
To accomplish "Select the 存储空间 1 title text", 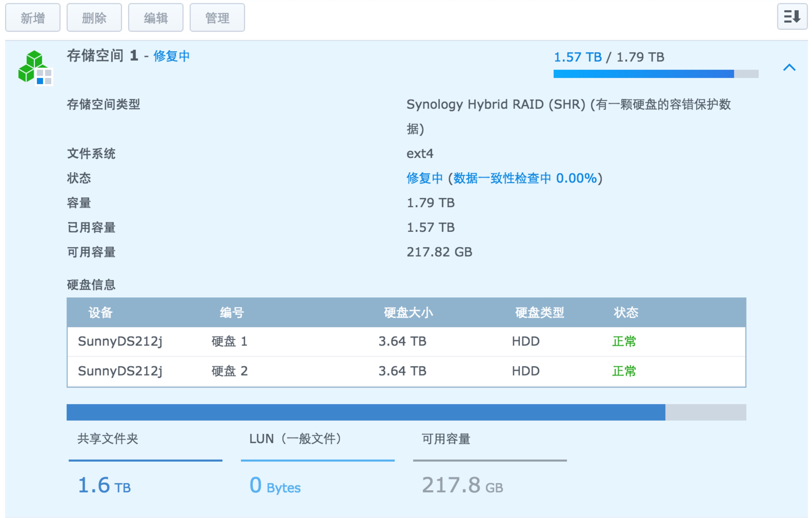I will pyautogui.click(x=103, y=56).
